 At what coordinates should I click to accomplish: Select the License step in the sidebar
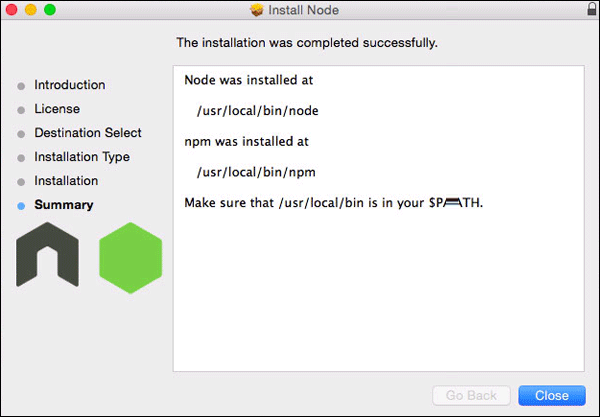point(57,109)
